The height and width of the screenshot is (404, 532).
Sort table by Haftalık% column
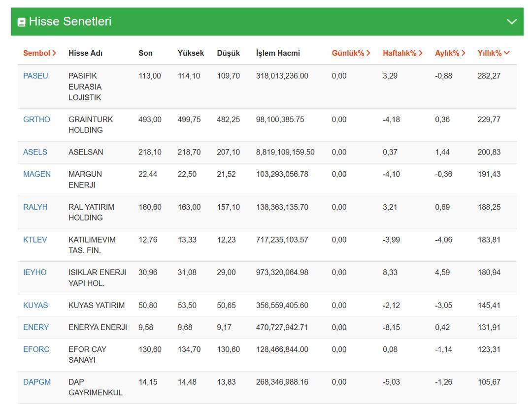coord(402,53)
